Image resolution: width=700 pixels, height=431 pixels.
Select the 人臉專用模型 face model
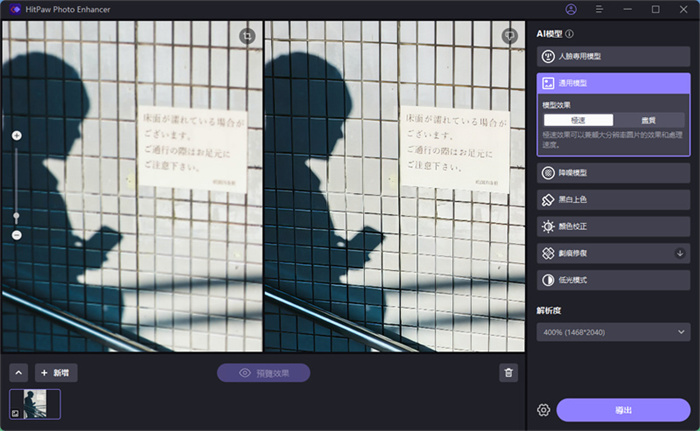point(613,56)
